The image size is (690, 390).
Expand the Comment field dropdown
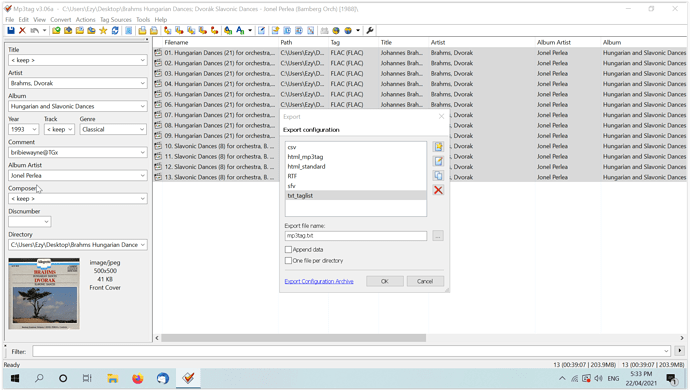(x=143, y=153)
